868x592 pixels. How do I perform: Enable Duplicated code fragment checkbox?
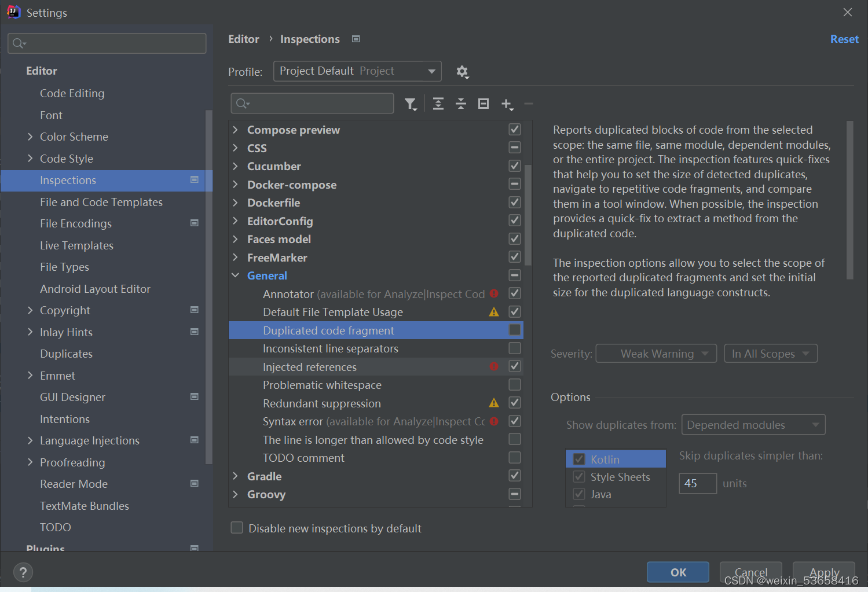click(x=515, y=330)
